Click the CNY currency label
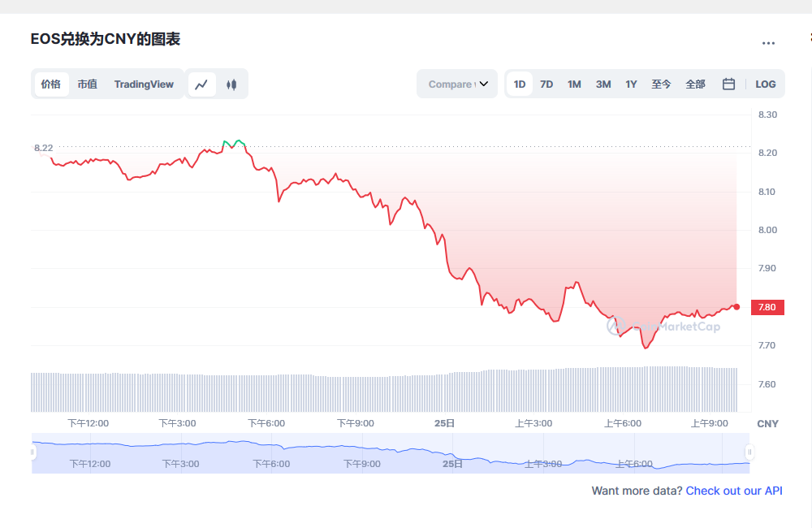812x528 pixels. [x=767, y=424]
